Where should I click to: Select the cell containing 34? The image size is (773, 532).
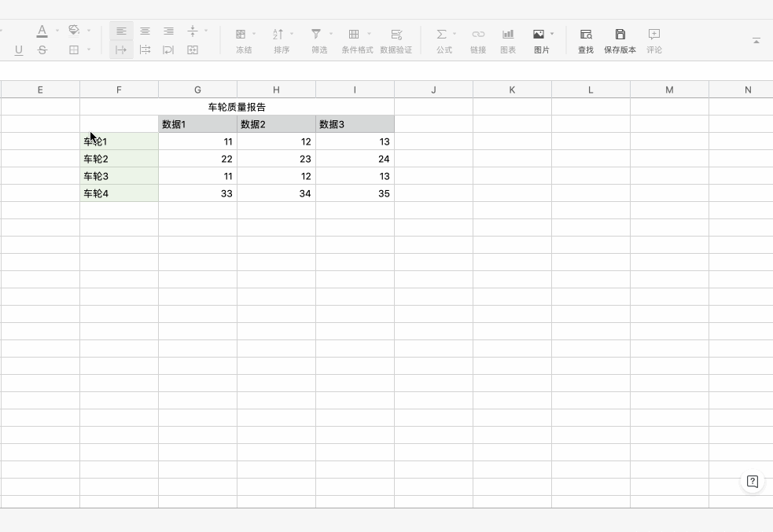pyautogui.click(x=276, y=193)
